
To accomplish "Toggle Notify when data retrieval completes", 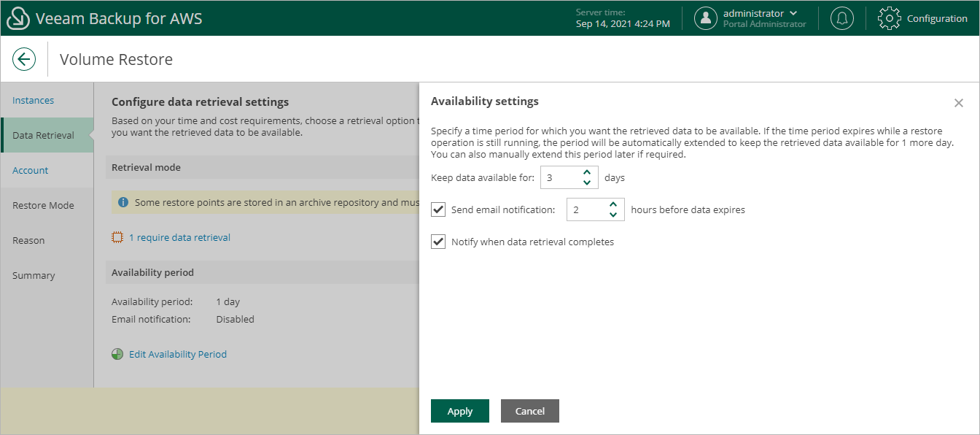I will click(438, 242).
